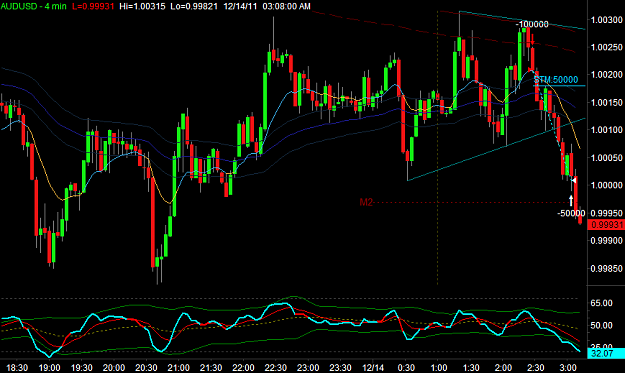The height and width of the screenshot is (373, 625).
Task: Click the cyan 32.07 indicator value tag
Action: [606, 353]
